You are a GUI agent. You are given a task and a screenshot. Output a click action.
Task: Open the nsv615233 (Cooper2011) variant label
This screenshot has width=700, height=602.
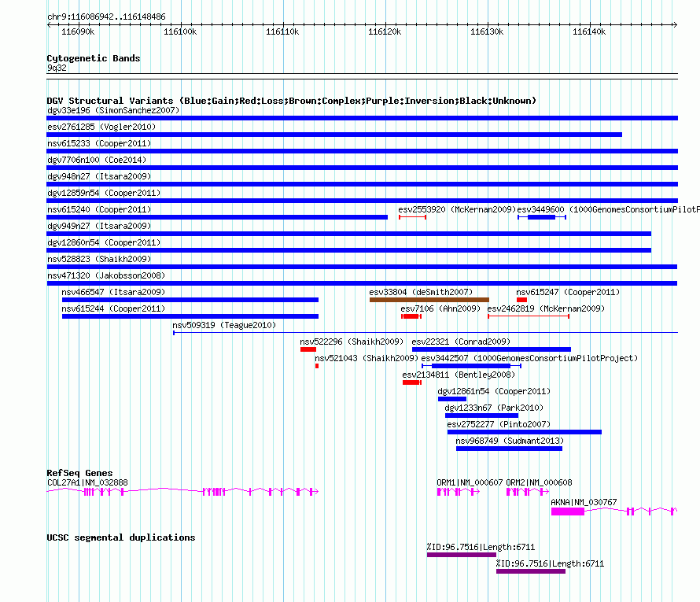[x=99, y=143]
